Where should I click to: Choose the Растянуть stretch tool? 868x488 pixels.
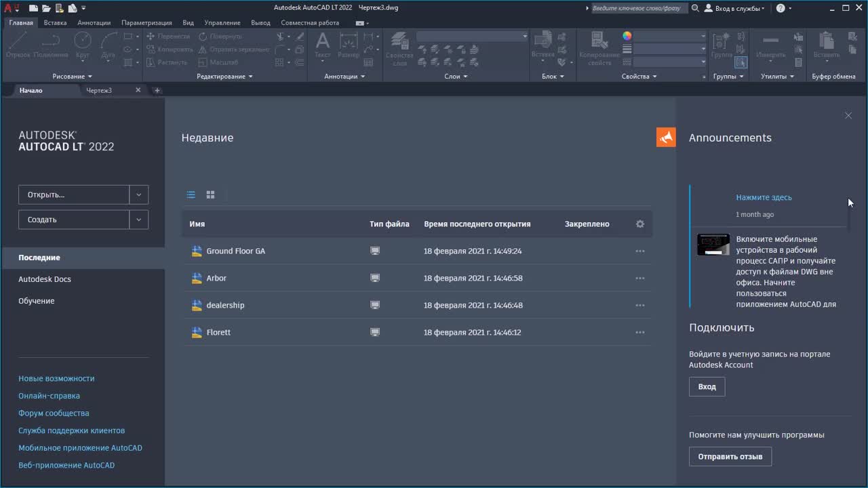(x=167, y=62)
